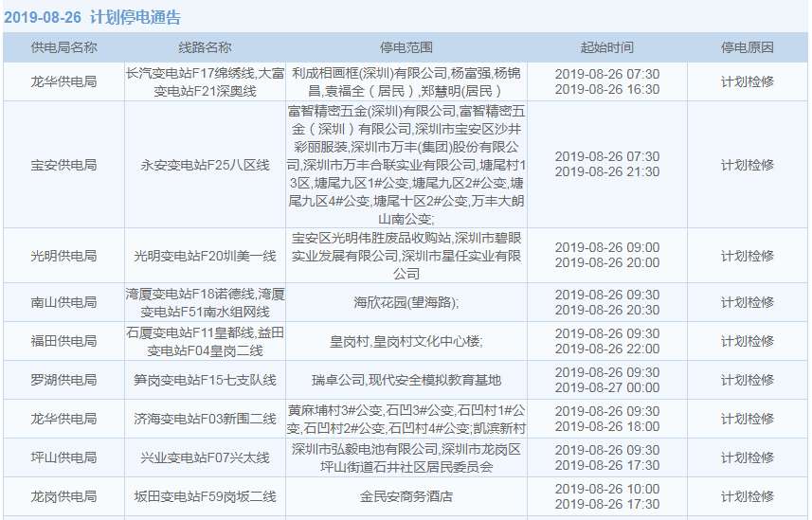
Task: Click line name 兴业变电站F07兴太线
Action: click(x=205, y=457)
